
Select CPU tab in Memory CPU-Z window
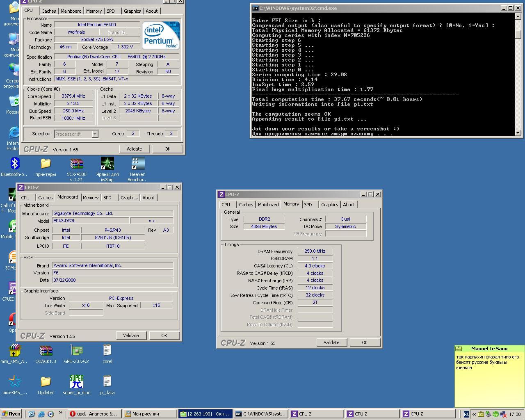226,205
